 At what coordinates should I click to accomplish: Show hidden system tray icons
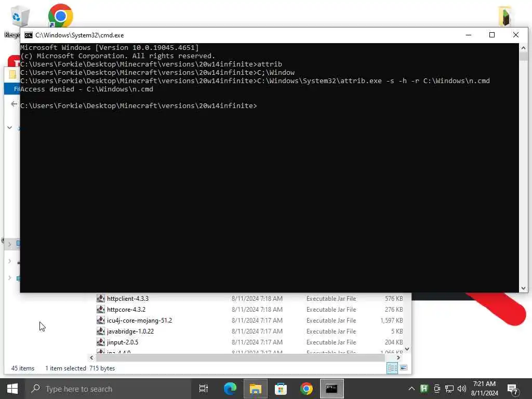click(411, 389)
